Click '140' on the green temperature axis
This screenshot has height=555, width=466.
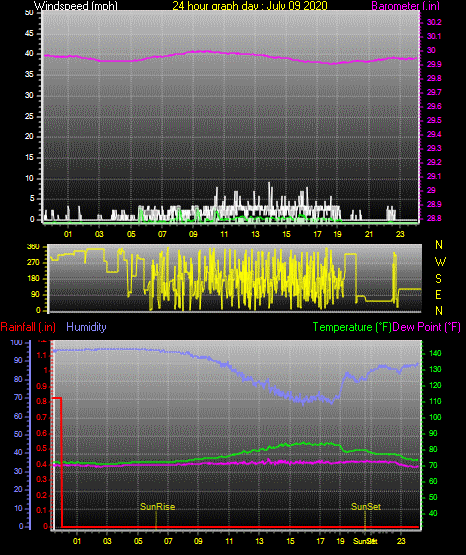(x=435, y=353)
